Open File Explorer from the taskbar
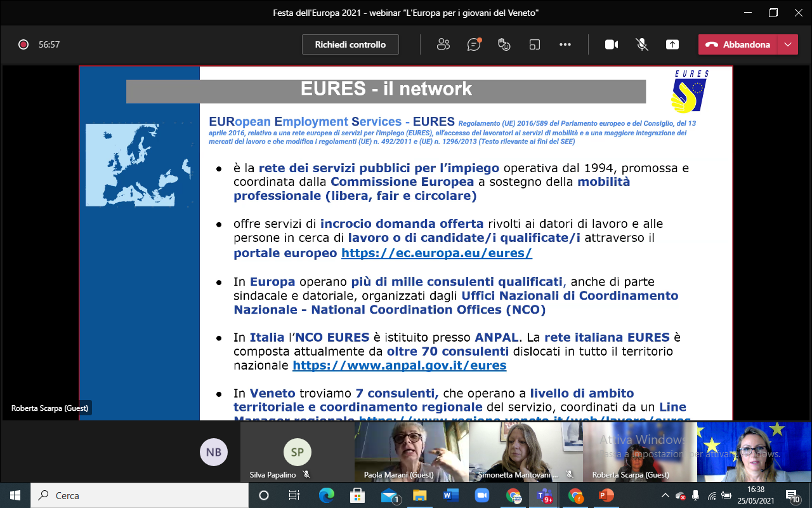This screenshot has width=812, height=508. 419,495
